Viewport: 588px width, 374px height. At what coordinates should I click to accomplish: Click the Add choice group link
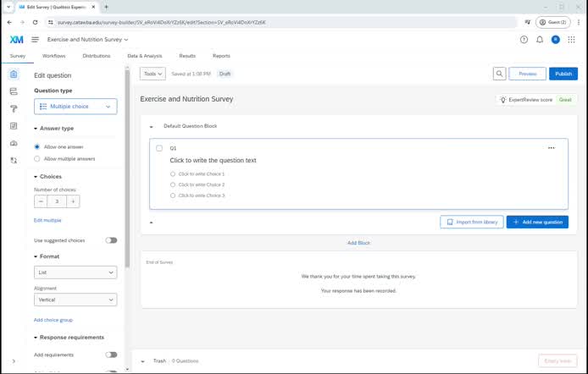(53, 320)
